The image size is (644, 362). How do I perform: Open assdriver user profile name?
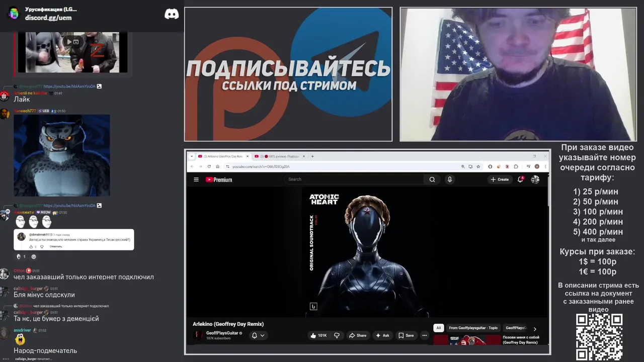[22, 330]
